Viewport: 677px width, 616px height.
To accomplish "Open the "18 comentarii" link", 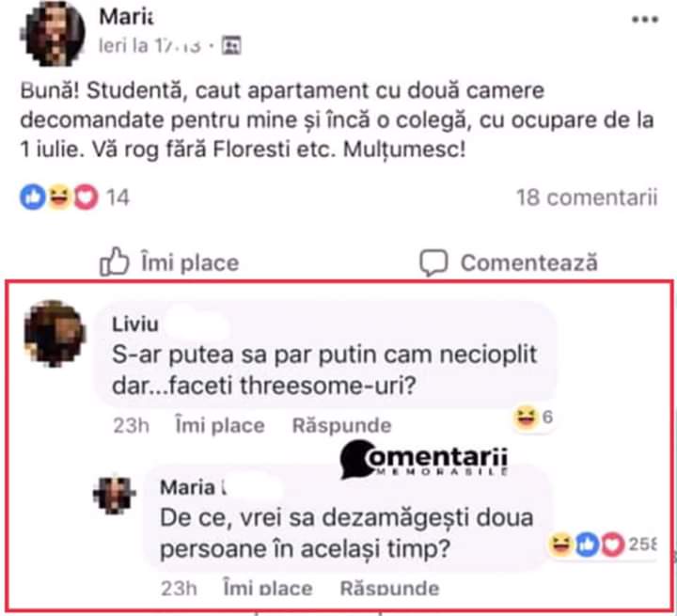I will 585,197.
